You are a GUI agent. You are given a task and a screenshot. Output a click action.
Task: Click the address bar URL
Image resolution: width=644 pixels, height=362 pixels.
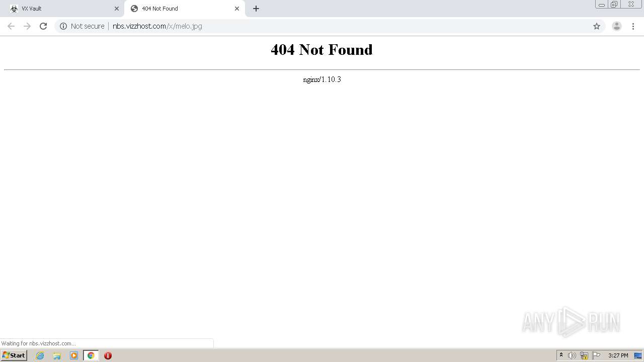(157, 26)
